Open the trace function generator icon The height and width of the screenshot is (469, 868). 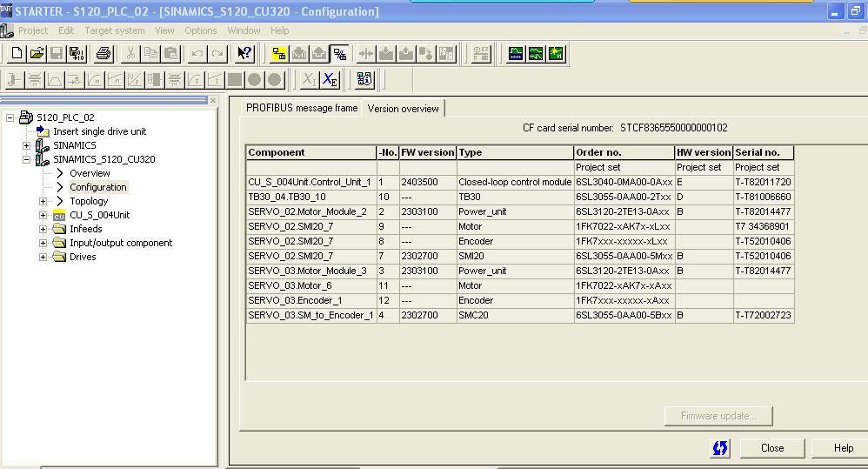(x=516, y=54)
